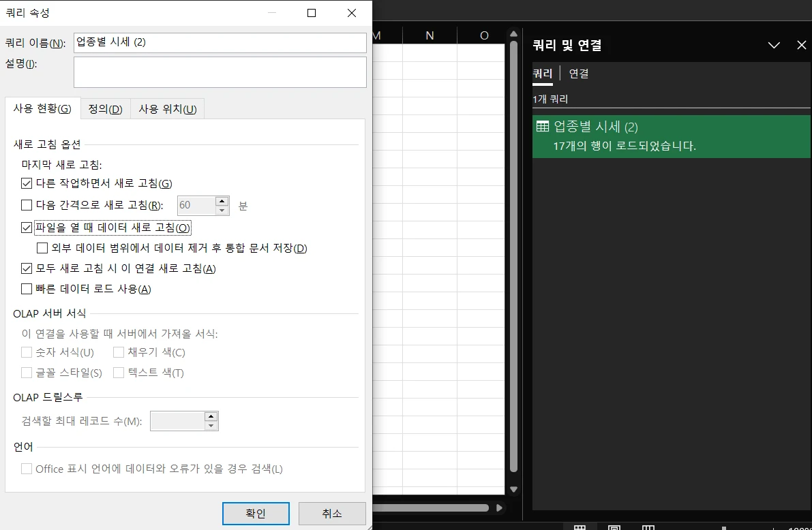Open the 정의 tab
The width and height of the screenshot is (812, 530).
click(105, 109)
